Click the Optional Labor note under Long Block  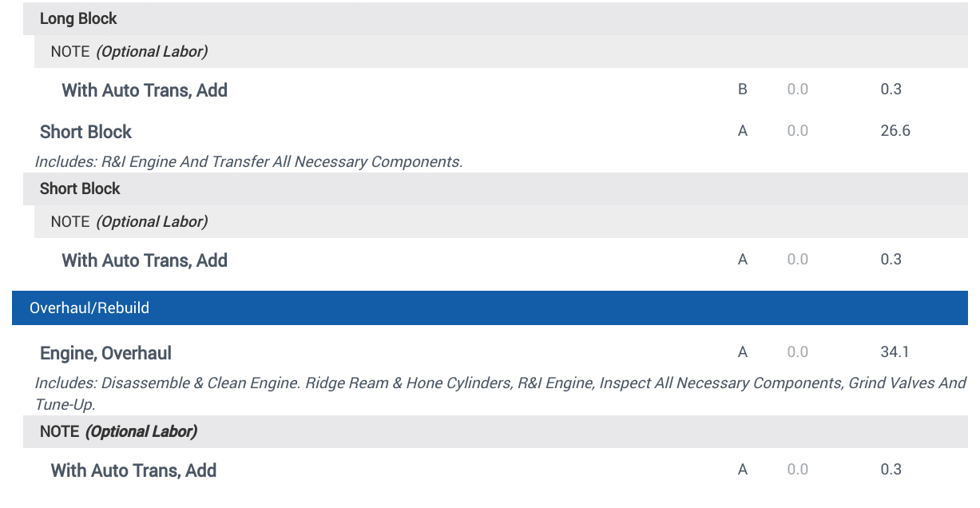point(129,52)
